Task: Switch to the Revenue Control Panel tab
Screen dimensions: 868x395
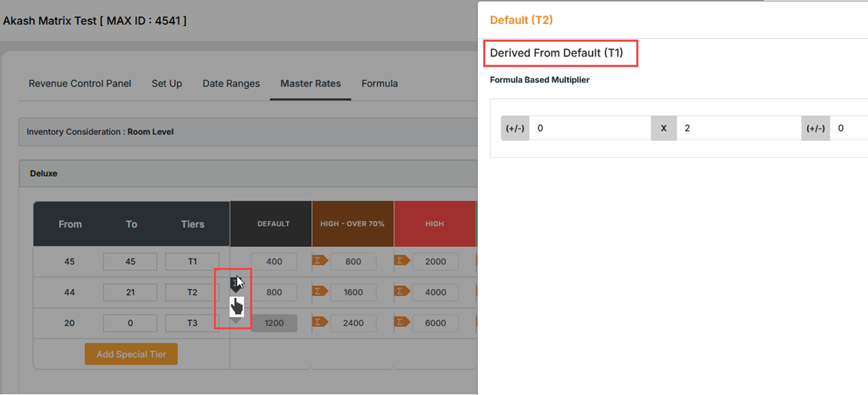Action: point(80,84)
